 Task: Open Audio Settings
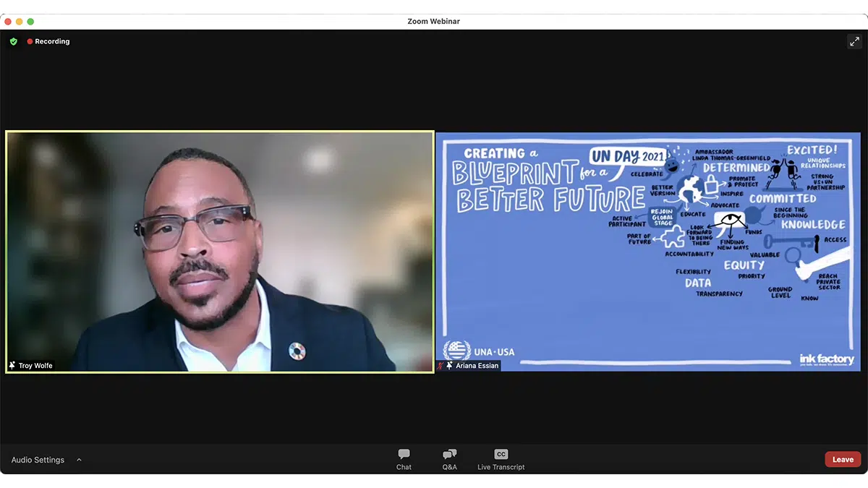tap(38, 460)
